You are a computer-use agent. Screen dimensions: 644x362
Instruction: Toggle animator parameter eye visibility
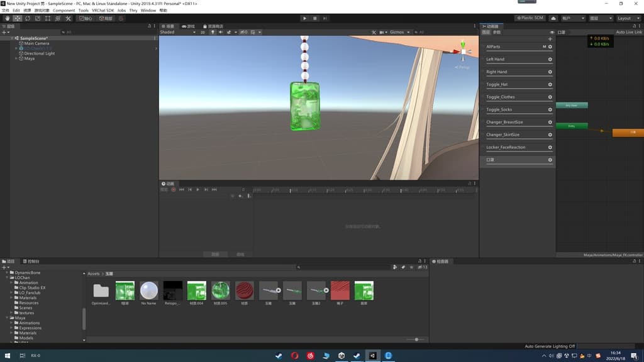tap(552, 32)
